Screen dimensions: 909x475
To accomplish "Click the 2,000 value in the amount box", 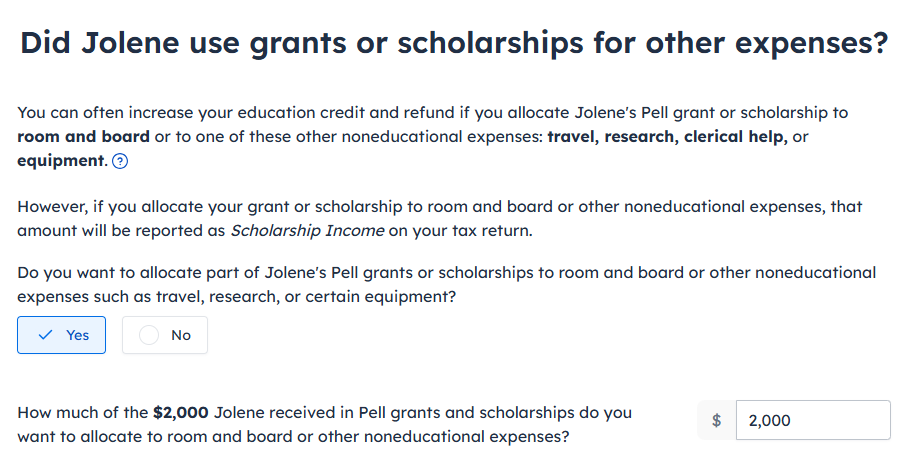I will pyautogui.click(x=769, y=420).
